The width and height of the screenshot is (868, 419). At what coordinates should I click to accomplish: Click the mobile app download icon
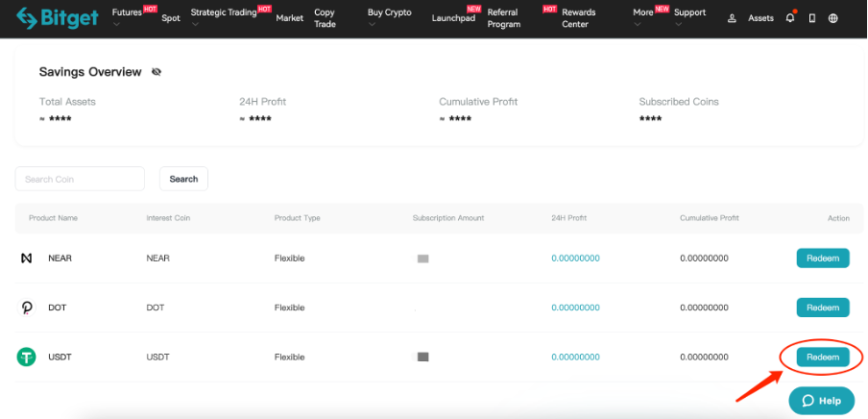(x=812, y=18)
